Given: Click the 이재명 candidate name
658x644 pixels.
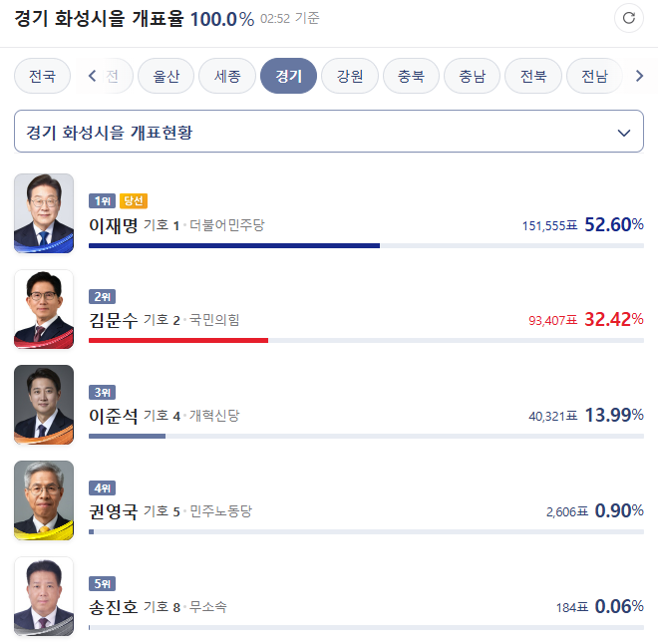Looking at the screenshot, I should click(x=113, y=225).
